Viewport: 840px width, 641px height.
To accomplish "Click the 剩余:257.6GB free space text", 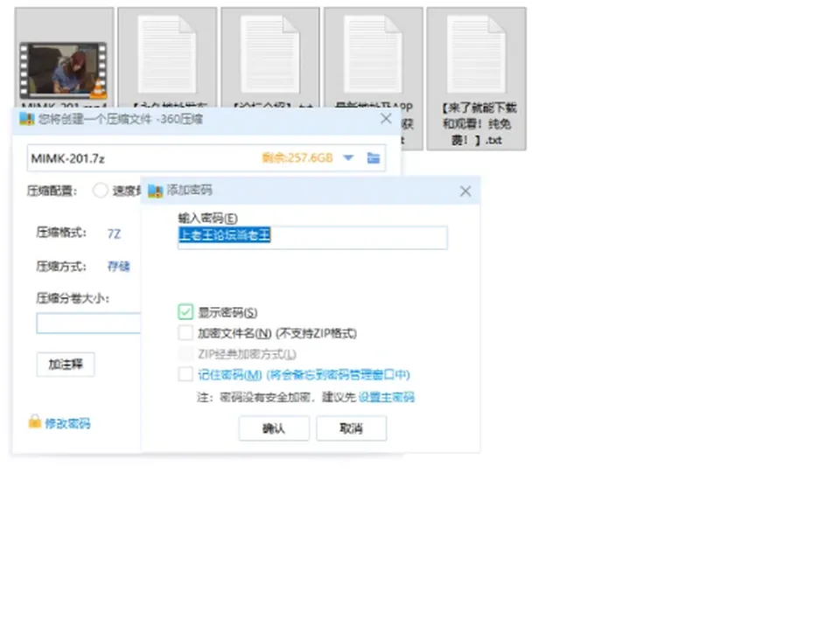I will pos(297,158).
